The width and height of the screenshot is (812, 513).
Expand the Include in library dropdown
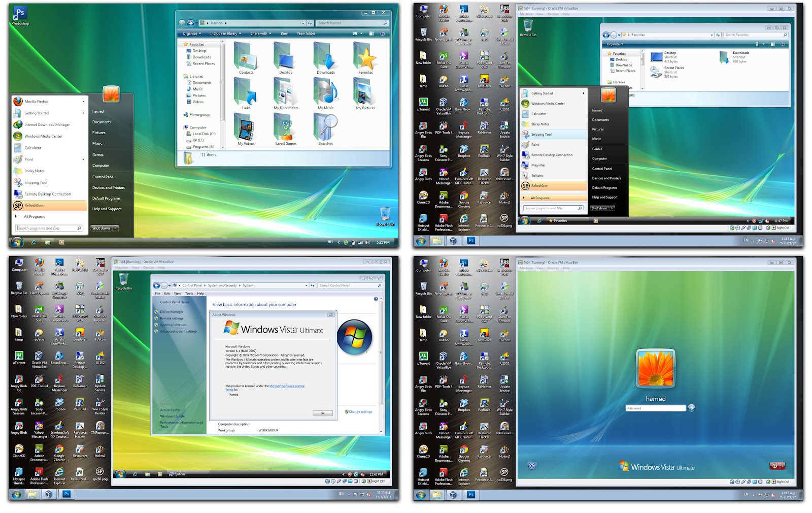[x=225, y=34]
